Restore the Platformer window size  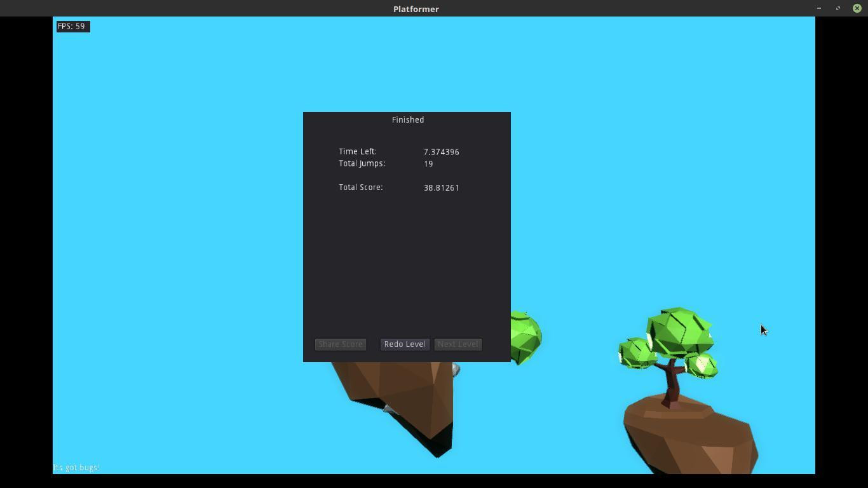pyautogui.click(x=838, y=8)
